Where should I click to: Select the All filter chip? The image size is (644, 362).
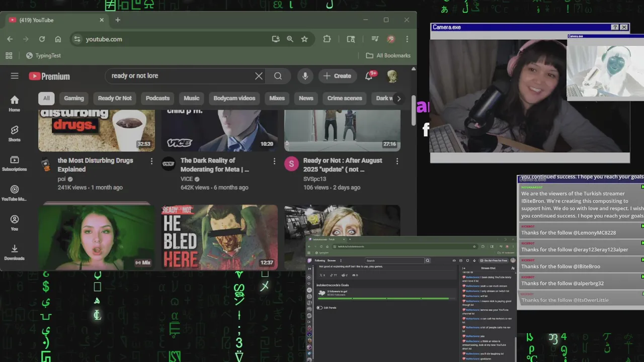tap(46, 99)
